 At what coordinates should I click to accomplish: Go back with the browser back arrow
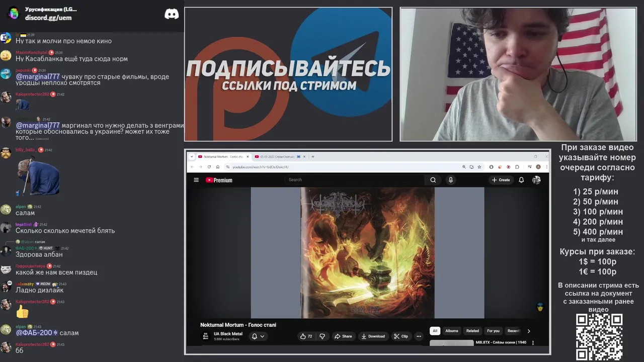click(x=192, y=167)
